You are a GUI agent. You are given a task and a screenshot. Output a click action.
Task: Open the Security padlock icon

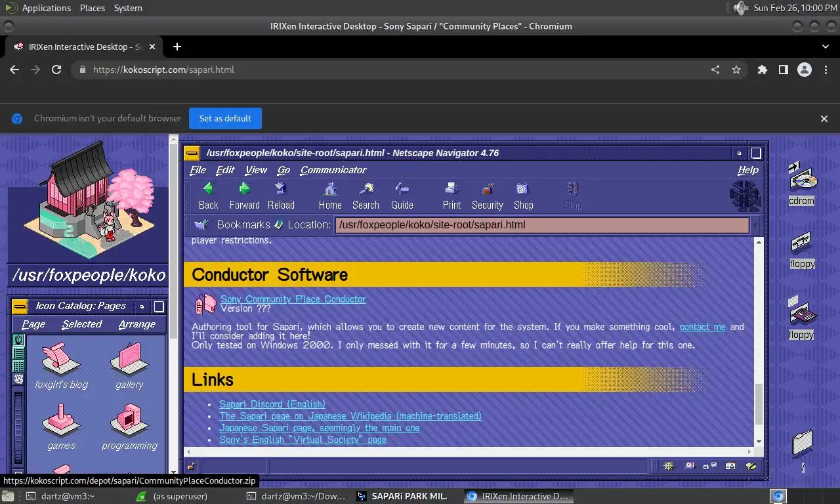click(488, 190)
